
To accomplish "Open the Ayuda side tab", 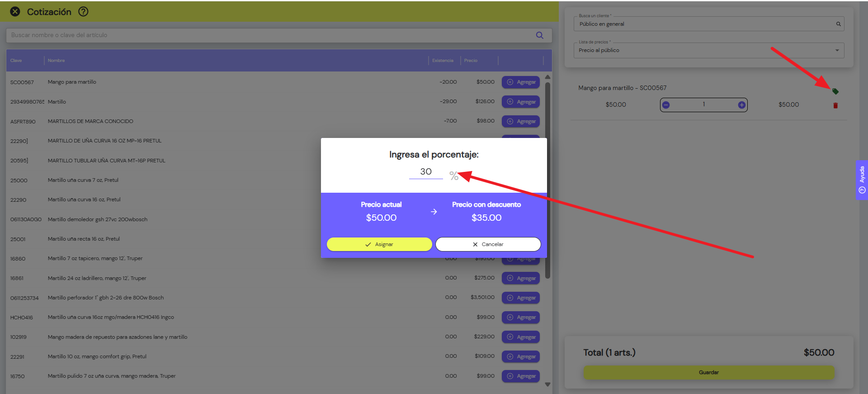I will tap(862, 180).
